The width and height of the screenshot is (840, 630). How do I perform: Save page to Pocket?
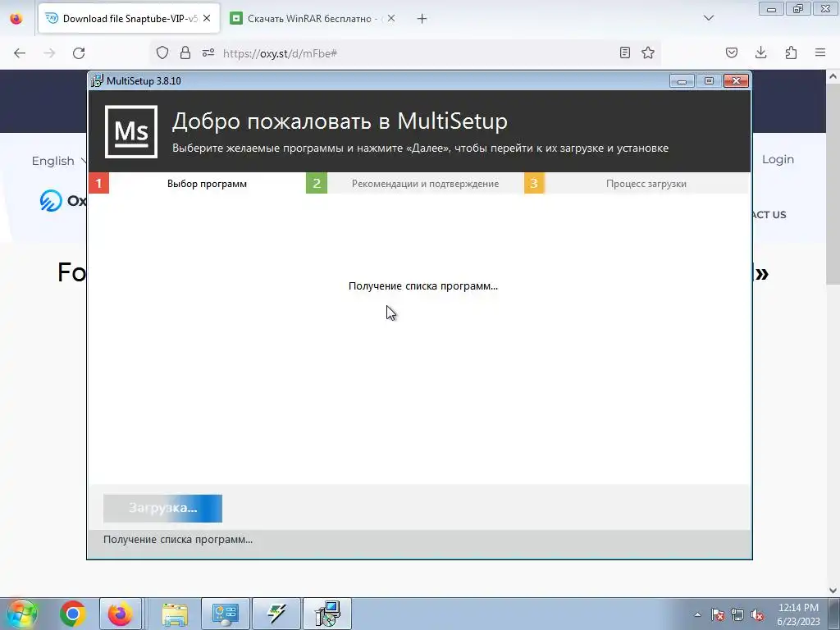click(732, 52)
